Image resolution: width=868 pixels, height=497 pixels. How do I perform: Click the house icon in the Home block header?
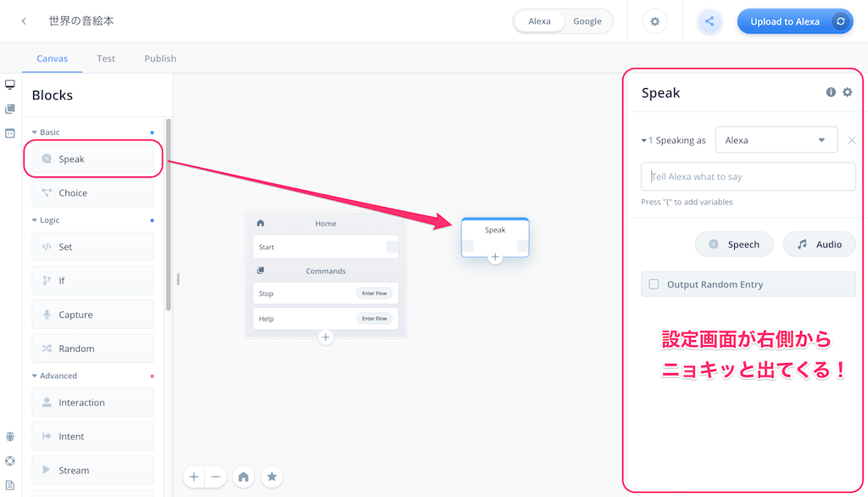tap(260, 223)
